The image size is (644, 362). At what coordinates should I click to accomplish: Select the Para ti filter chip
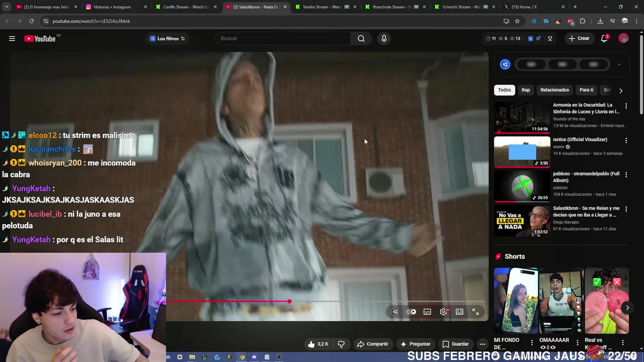coord(586,90)
